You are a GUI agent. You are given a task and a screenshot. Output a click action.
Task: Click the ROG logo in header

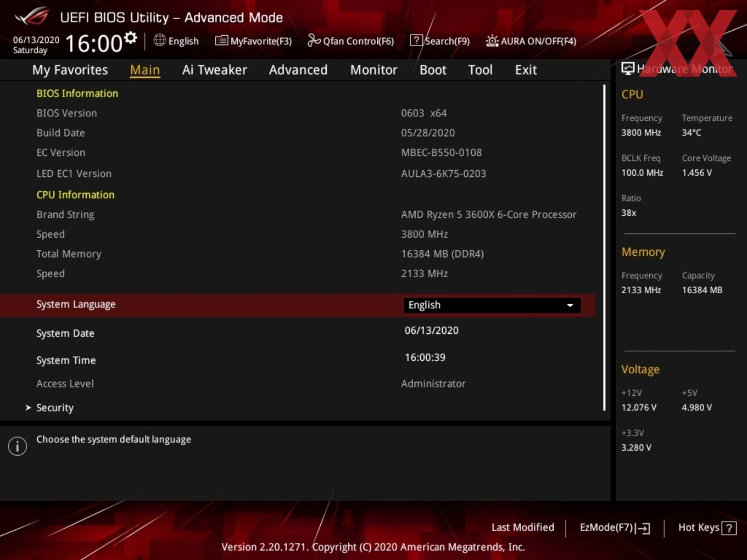tap(32, 16)
